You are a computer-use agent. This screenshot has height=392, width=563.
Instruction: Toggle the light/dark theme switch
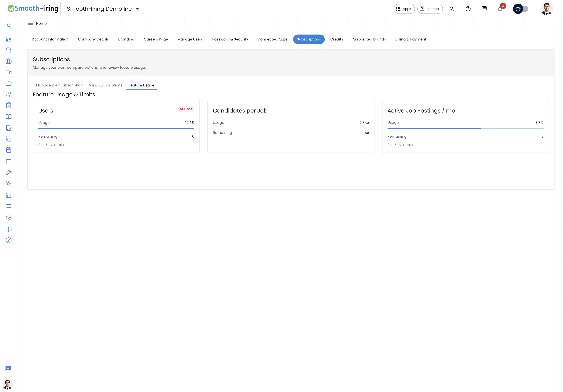pyautogui.click(x=521, y=9)
